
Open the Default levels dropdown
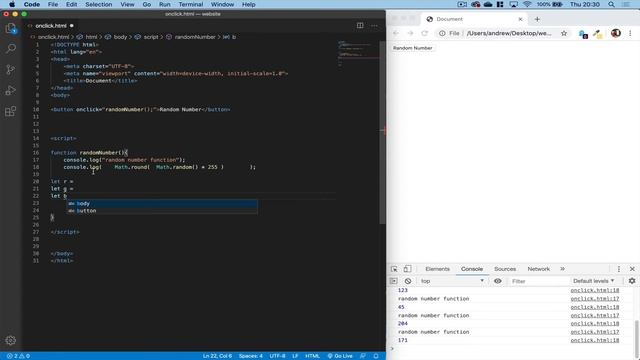[x=593, y=281]
